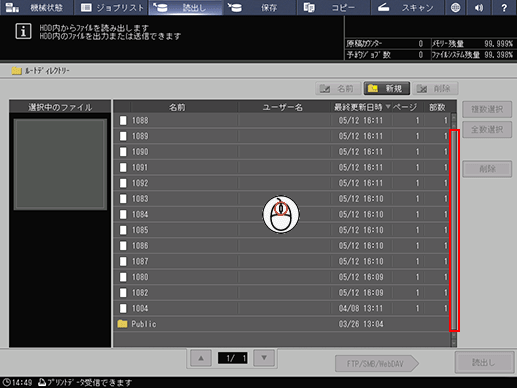Go to next page with down arrow
This screenshot has height=388, width=517.
point(264,358)
